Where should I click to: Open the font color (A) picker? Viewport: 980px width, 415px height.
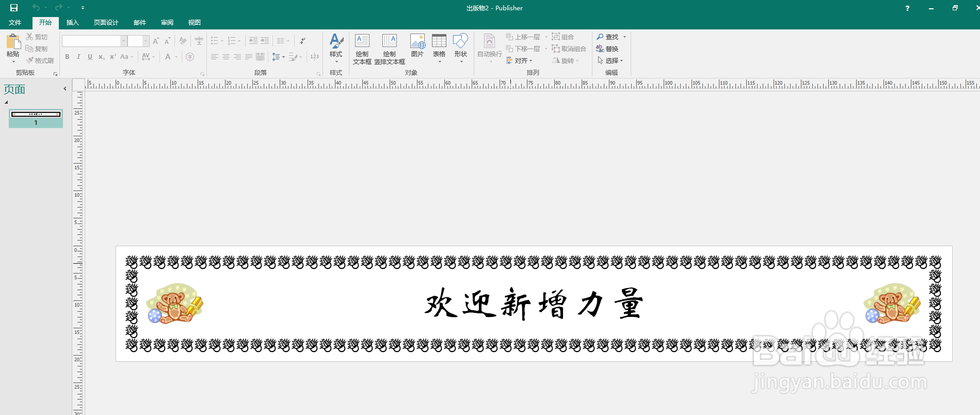coord(168,57)
